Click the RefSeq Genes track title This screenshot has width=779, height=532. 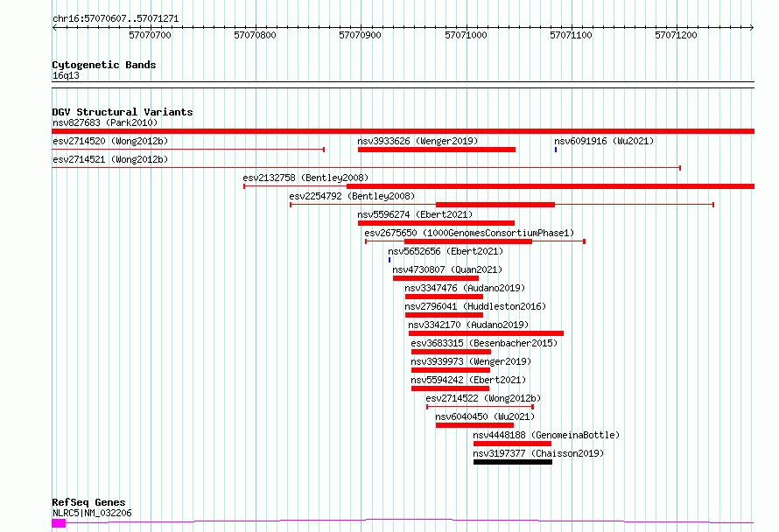[88, 502]
